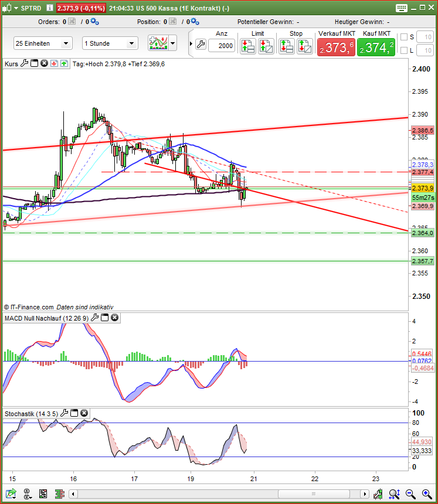Click the 2.369,9 red price label

(423, 206)
